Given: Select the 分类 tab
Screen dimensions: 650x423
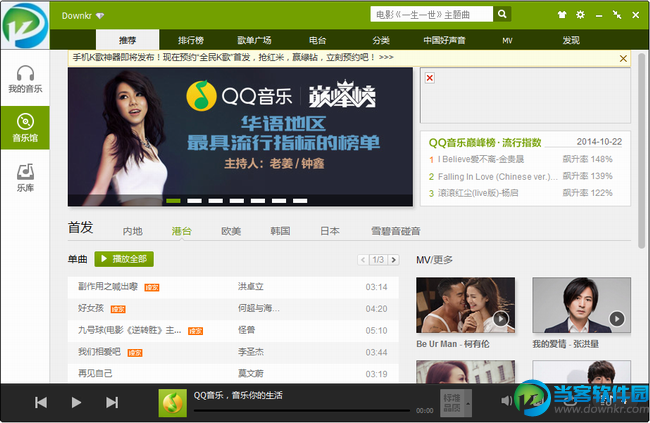Looking at the screenshot, I should point(381,40).
